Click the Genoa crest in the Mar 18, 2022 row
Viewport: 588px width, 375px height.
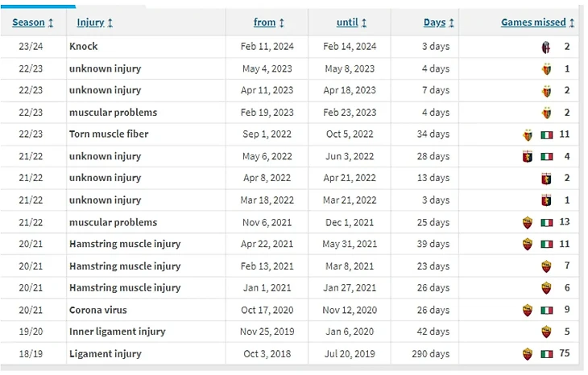(x=546, y=200)
